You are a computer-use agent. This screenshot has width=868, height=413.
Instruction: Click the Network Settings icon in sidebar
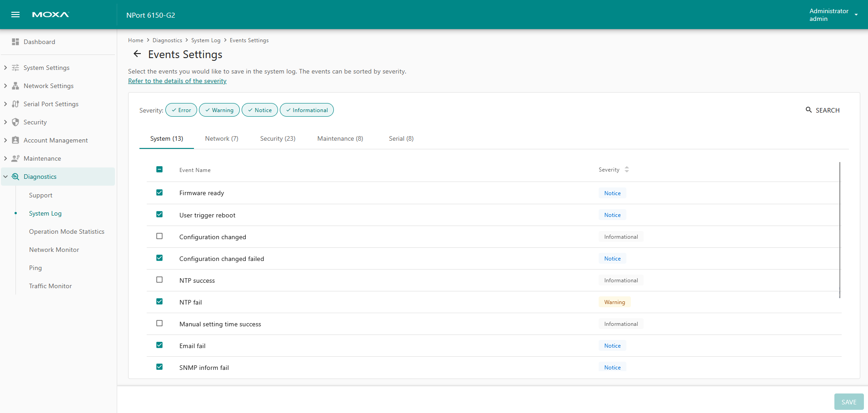pyautogui.click(x=15, y=86)
